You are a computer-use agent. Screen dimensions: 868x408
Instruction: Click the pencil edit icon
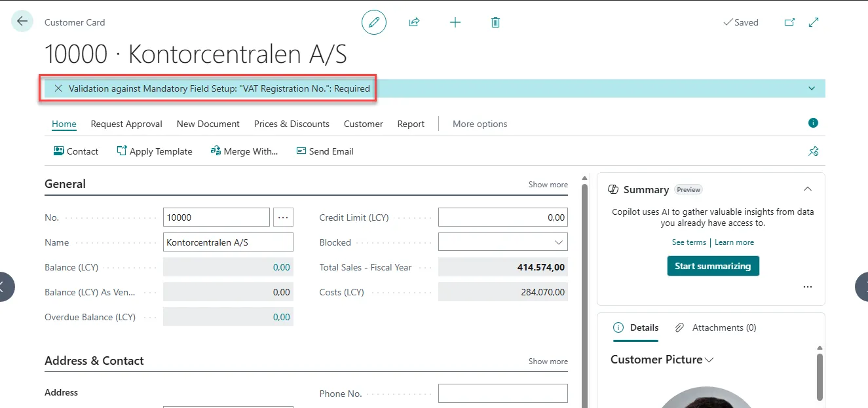click(x=374, y=22)
